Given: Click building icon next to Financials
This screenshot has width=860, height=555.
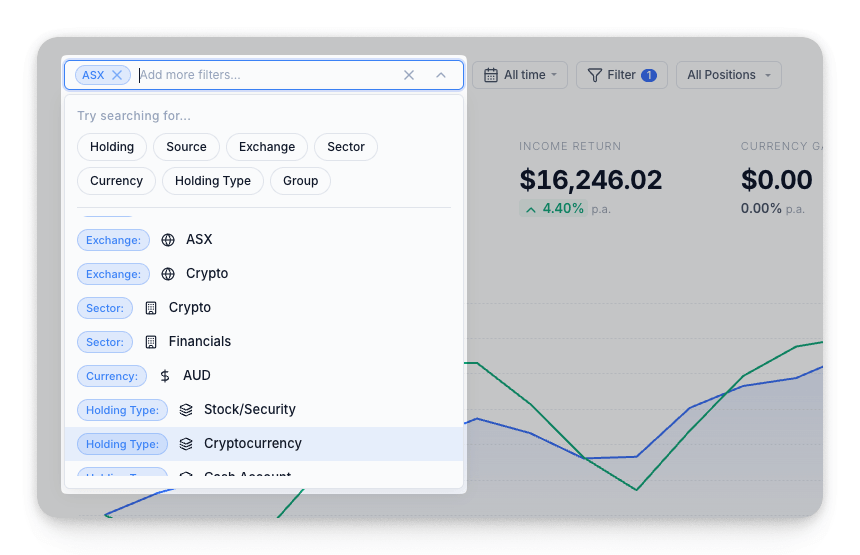Looking at the screenshot, I should 151,342.
